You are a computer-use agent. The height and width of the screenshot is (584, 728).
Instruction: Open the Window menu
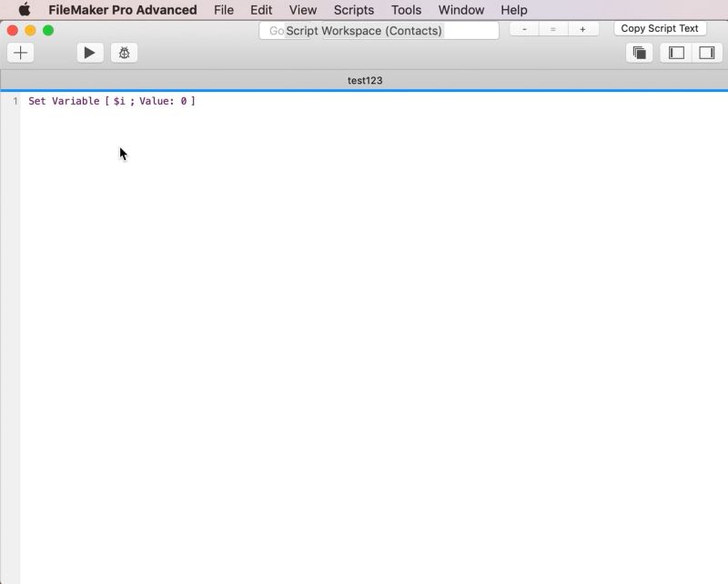coord(461,10)
